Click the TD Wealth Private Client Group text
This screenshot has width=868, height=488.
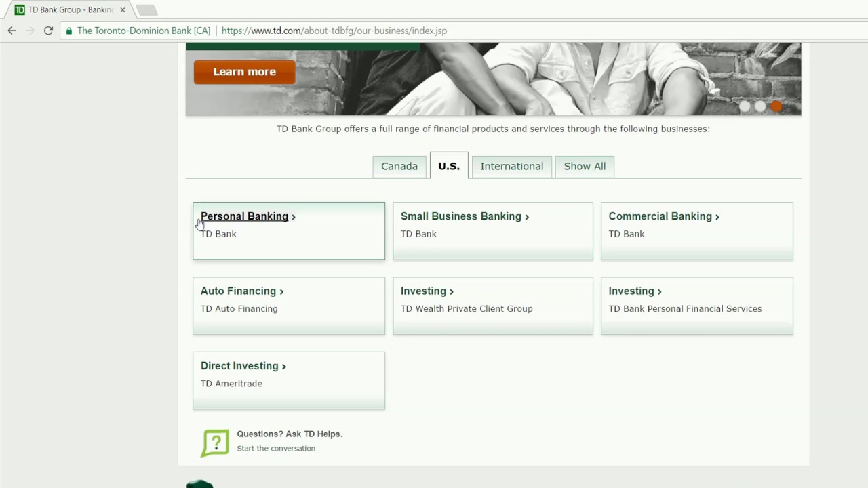[x=467, y=309]
